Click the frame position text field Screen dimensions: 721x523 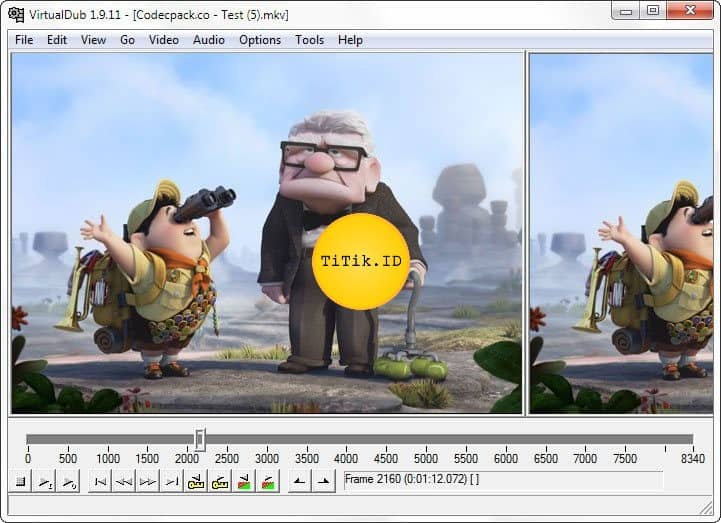click(x=502, y=480)
